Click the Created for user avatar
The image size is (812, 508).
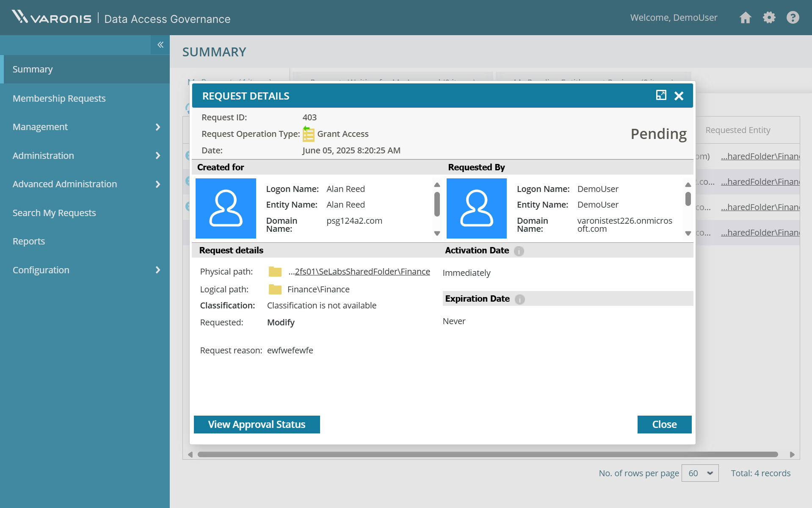tap(226, 208)
